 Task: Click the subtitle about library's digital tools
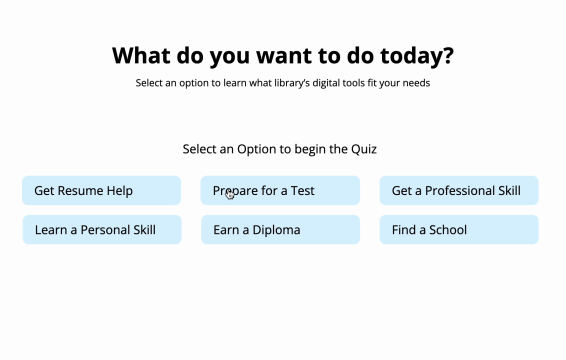point(283,83)
